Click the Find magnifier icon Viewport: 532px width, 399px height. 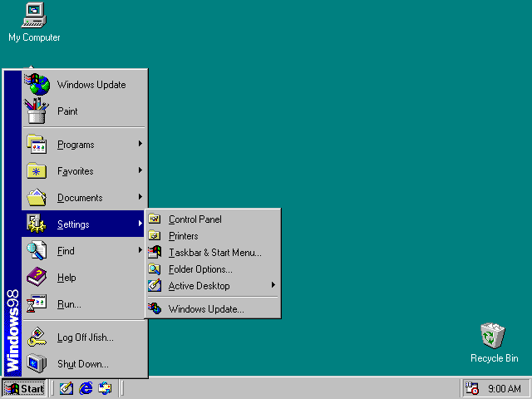[37, 250]
